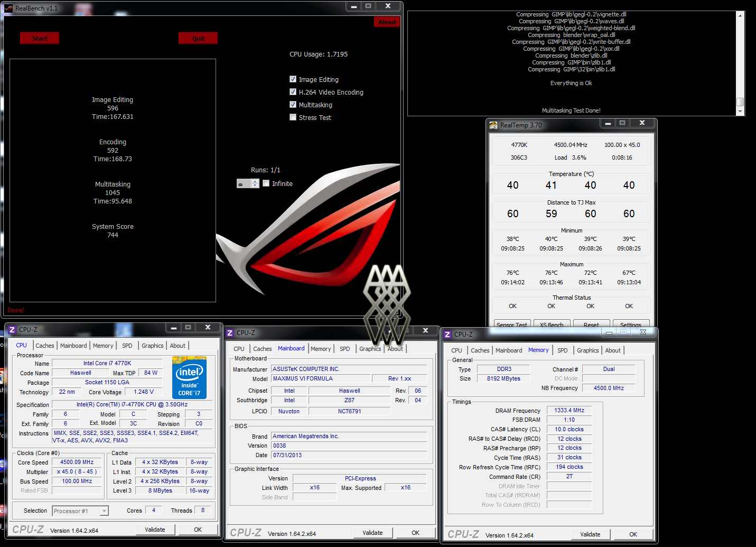Screen dimensions: 756x547
Task: Open Mainboard tab in the right CPU-Z window
Action: tap(509, 350)
